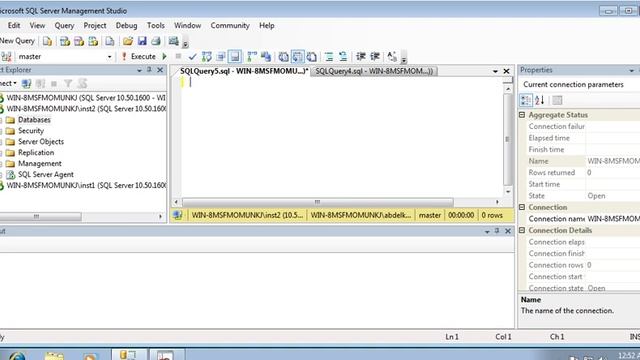Image resolution: width=640 pixels, height=360 pixels.
Task: Select the SQLQuery5.sql tab
Action: pos(244,71)
